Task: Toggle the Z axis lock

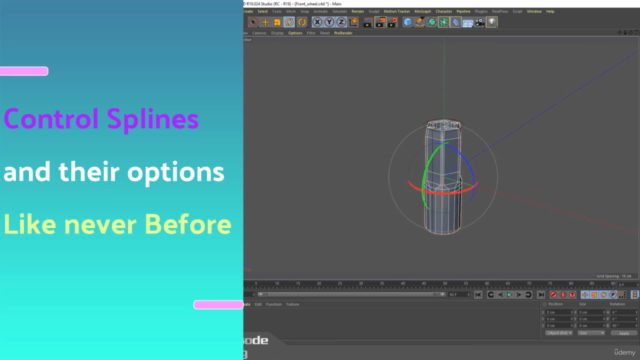Action: click(x=341, y=22)
